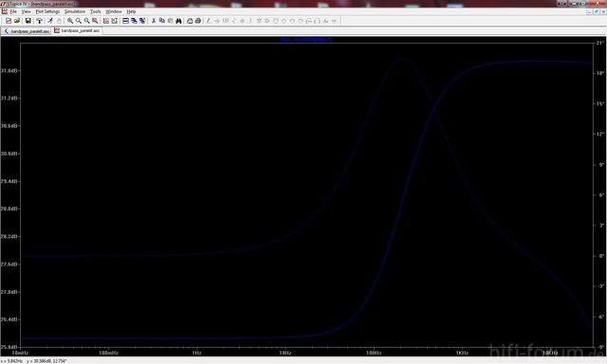Click the scissors cut icon
Image resolution: width=607 pixels, height=364 pixels.
154,21
